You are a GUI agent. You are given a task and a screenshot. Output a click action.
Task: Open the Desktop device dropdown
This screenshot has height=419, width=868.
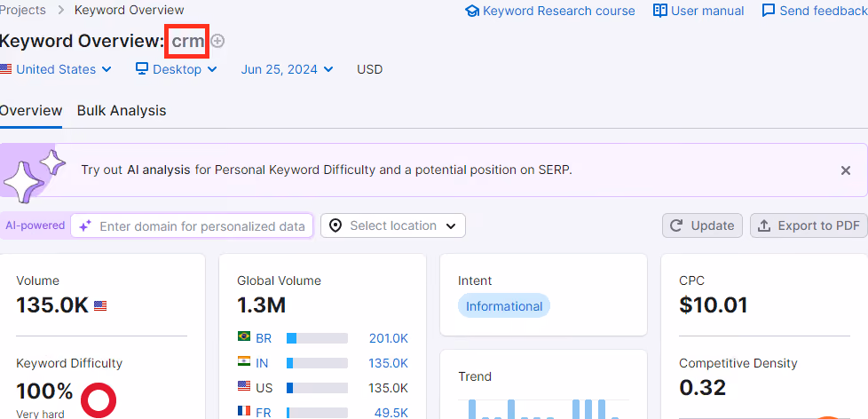pos(177,69)
